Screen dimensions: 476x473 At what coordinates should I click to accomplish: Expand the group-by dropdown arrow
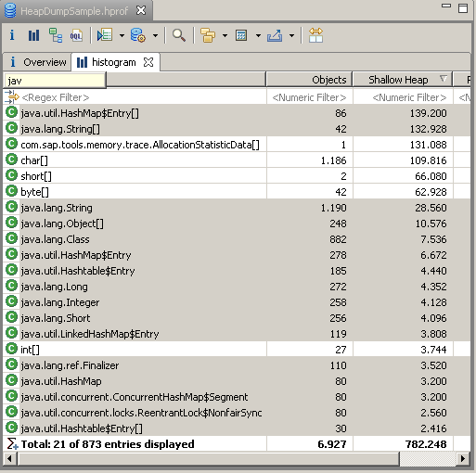(225, 36)
